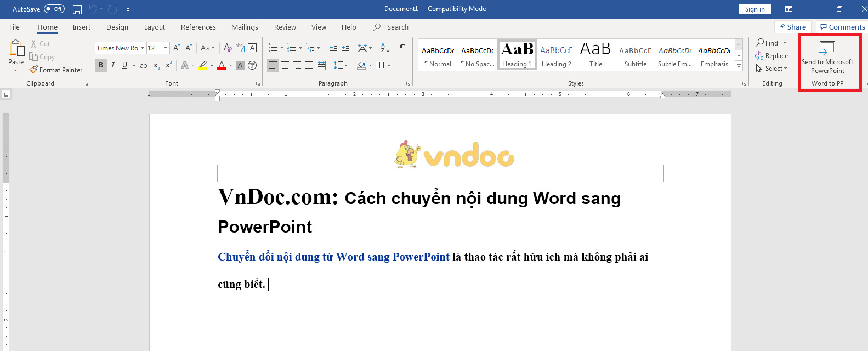
Task: Click the Chuyển đổi nội dung link
Action: 333,257
